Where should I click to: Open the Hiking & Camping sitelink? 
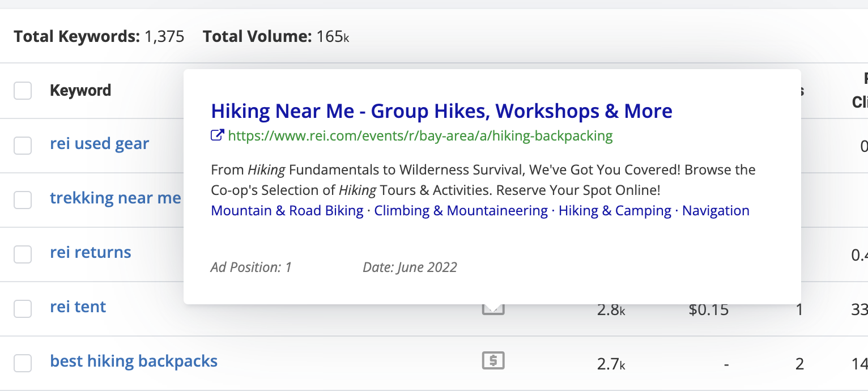tap(615, 211)
